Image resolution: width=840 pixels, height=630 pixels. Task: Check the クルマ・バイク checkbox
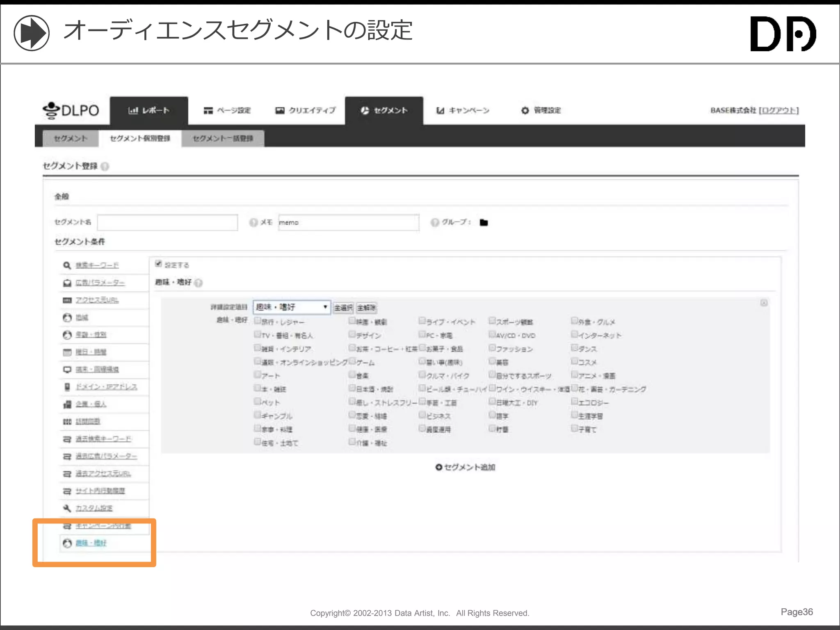[x=422, y=374]
